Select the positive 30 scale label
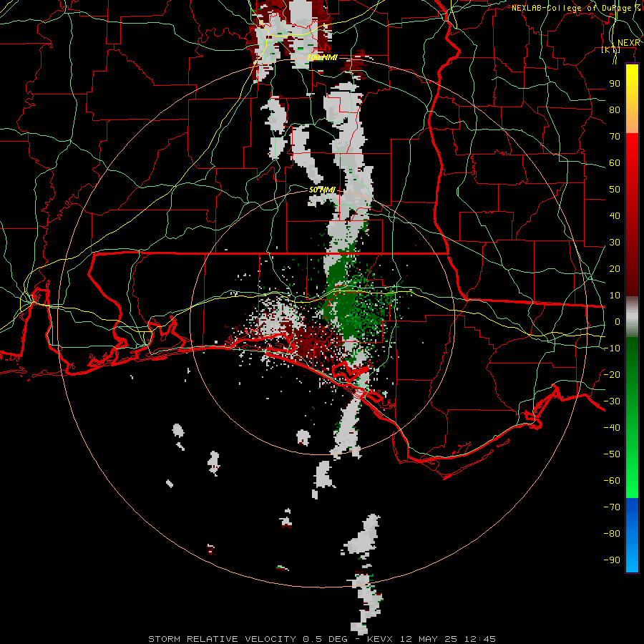Screen dimensions: 644x644 click(615, 243)
